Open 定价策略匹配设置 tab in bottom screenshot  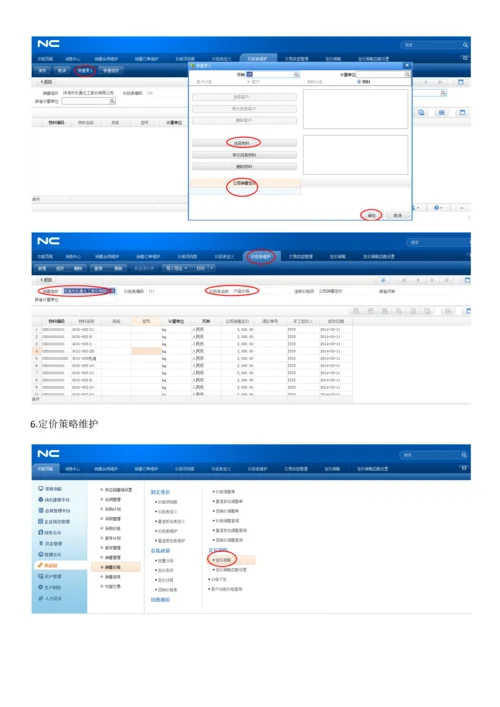(373, 469)
